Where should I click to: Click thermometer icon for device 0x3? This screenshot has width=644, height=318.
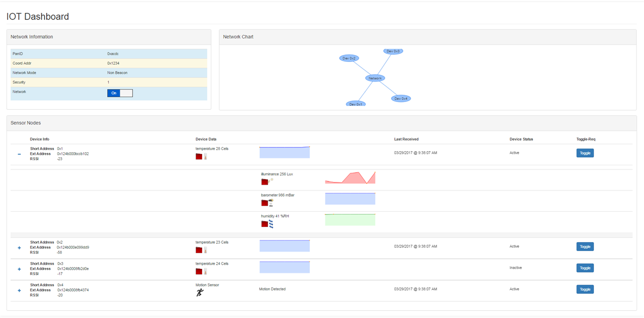coord(205,271)
